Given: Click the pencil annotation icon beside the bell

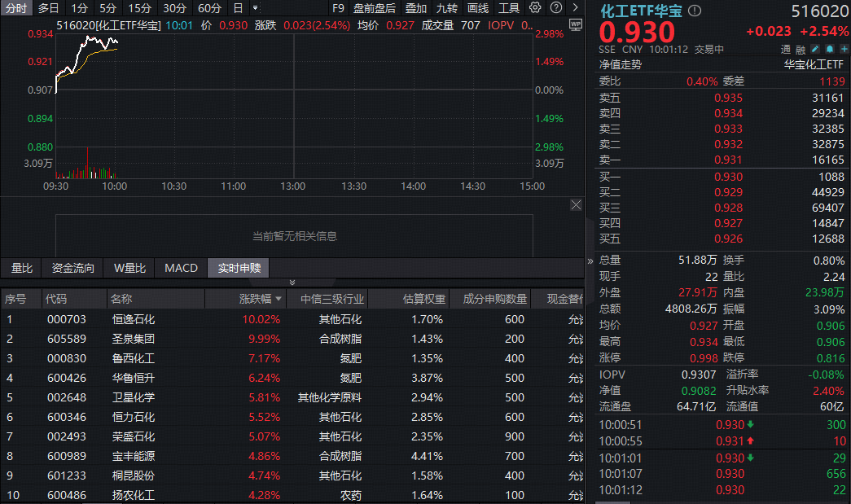Looking at the screenshot, I should pos(814,49).
